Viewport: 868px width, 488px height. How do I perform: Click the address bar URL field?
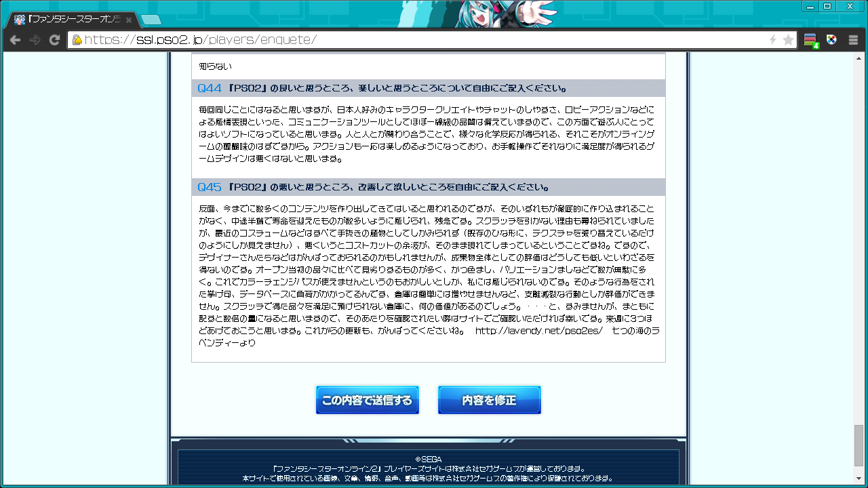tap(432, 40)
